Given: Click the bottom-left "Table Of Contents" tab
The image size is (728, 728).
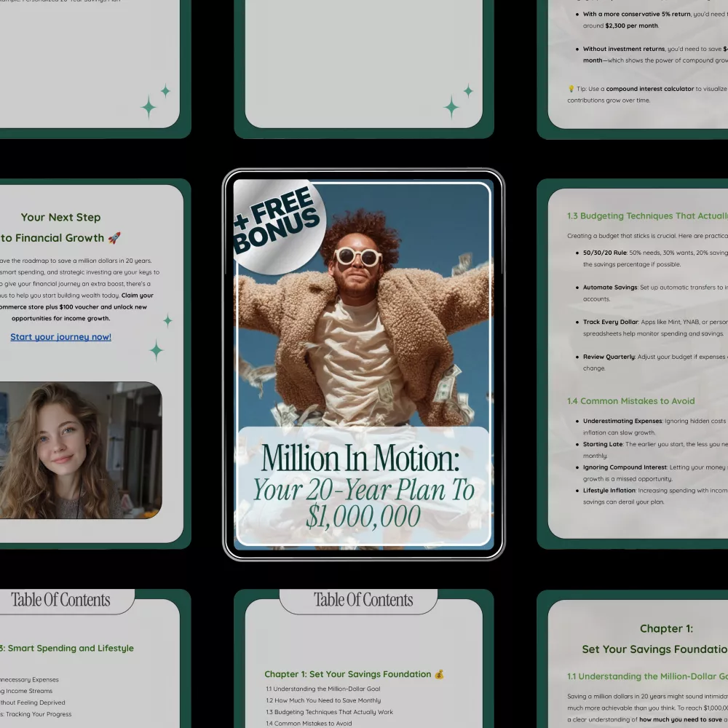Looking at the screenshot, I should point(61,600).
